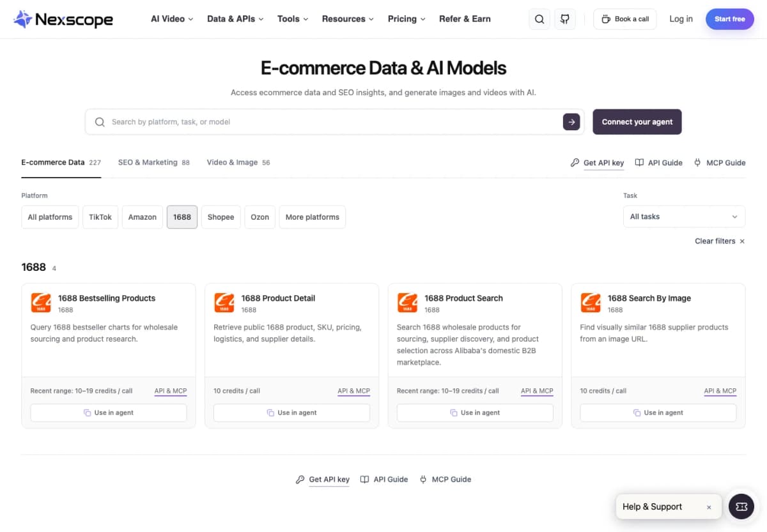The height and width of the screenshot is (532, 767).
Task: Click API & MCP on Bestselling Products card
Action: 171,391
